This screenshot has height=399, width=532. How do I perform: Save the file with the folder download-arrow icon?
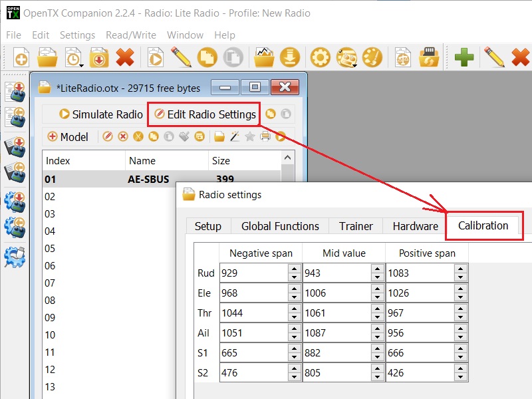(98, 57)
